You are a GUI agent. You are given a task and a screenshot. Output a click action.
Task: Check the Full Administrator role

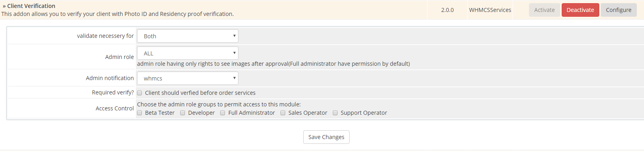pos(223,113)
